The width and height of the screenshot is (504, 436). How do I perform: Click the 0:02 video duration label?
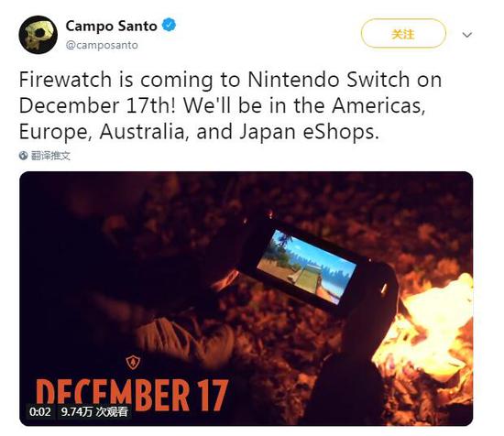click(39, 411)
